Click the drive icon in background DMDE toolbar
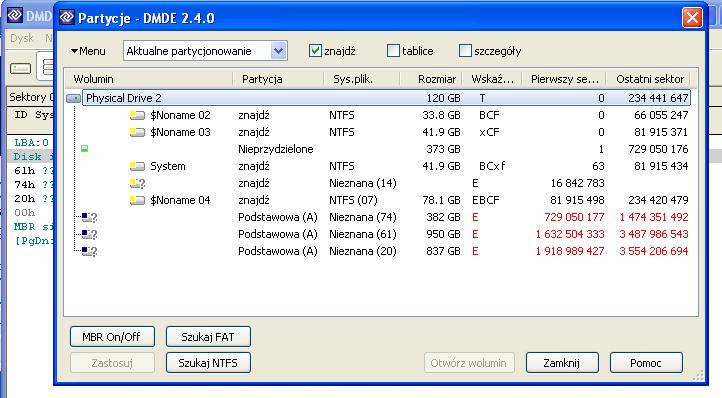The height and width of the screenshot is (398, 722). (x=21, y=69)
